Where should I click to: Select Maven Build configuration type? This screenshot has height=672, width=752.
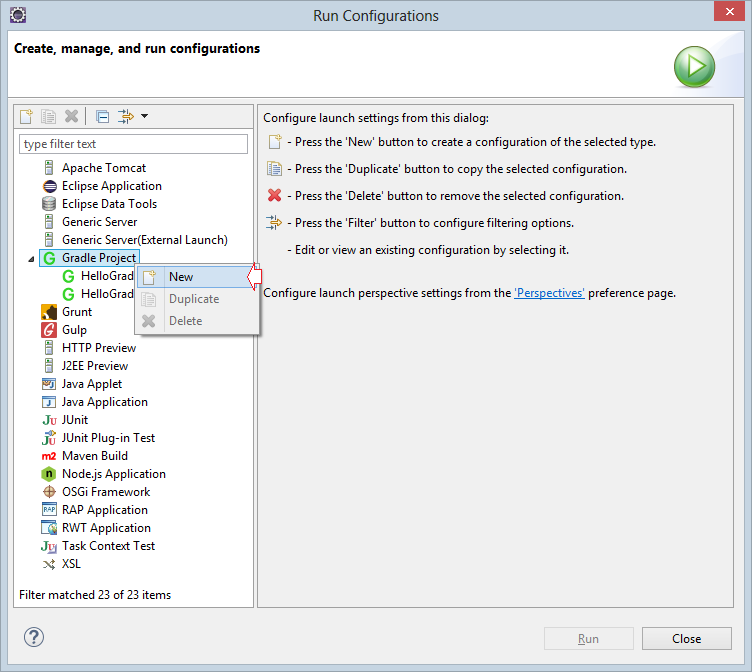click(95, 456)
